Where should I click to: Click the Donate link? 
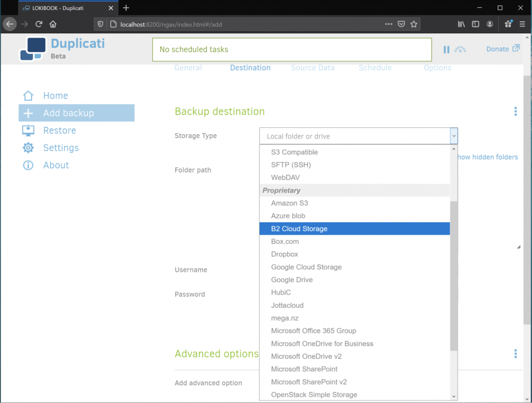point(503,49)
